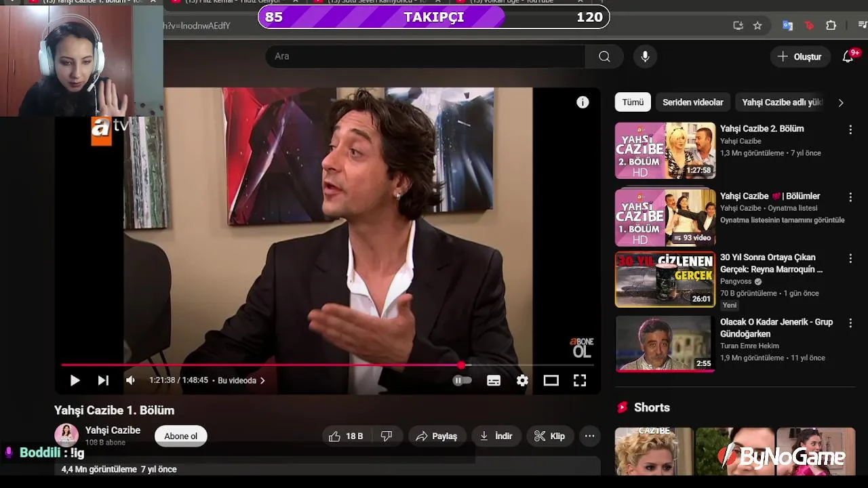
Task: Click the YouTube search magnifier button
Action: tap(604, 56)
